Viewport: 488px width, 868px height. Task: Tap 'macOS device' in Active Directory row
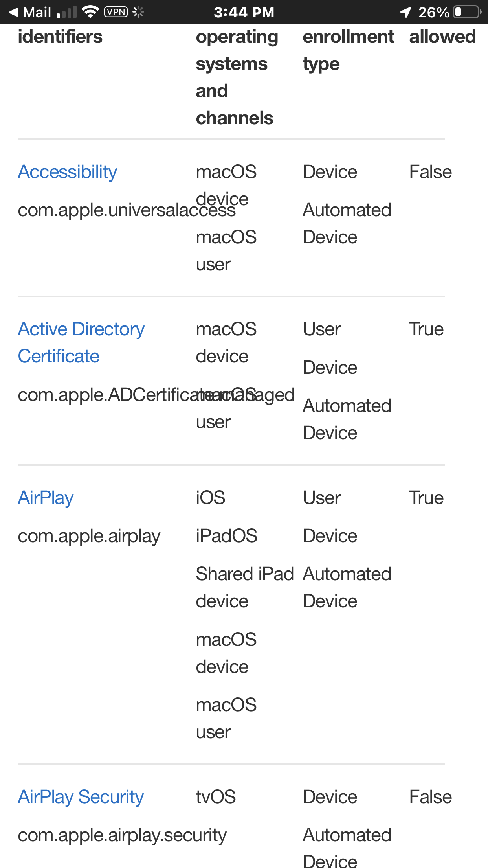226,343
